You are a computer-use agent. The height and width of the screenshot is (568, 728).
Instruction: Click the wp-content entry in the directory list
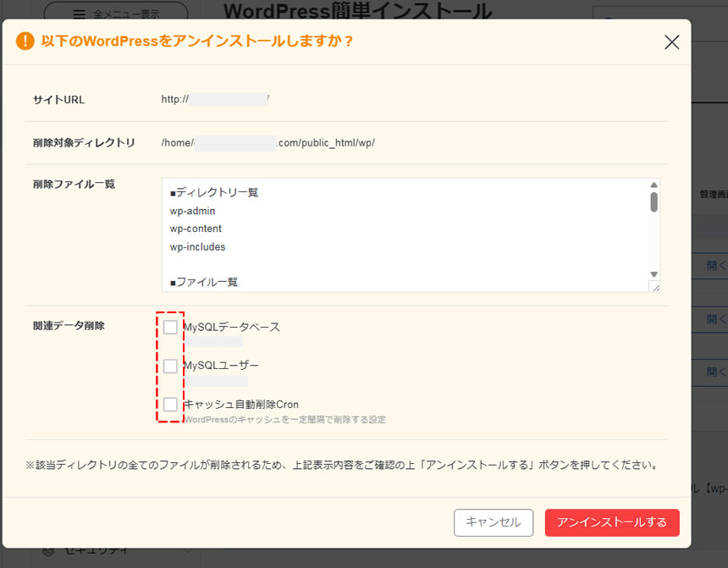tap(194, 229)
